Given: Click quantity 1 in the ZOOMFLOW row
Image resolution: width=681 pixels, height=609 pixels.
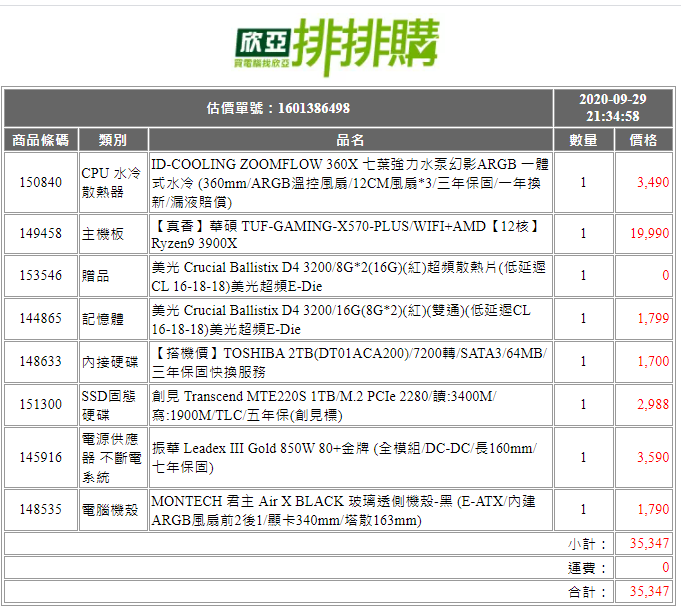Looking at the screenshot, I should pyautogui.click(x=583, y=182).
